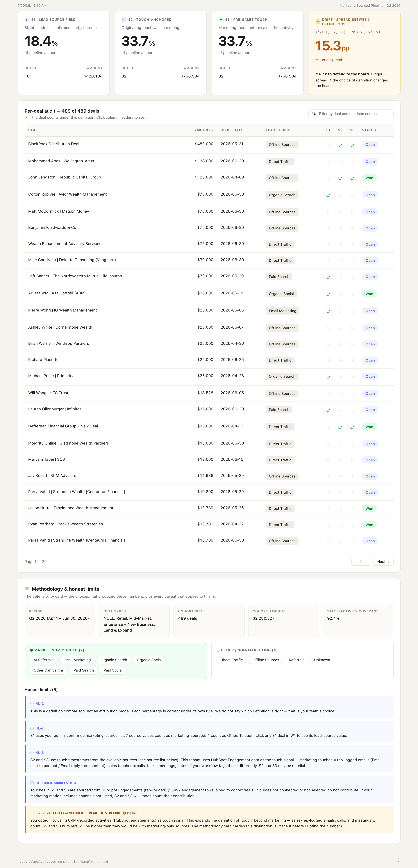Screen dimensions: 418x868
Task: Click the S2 checkmark for BlackRock Distribution Deal
Action: click(x=340, y=145)
